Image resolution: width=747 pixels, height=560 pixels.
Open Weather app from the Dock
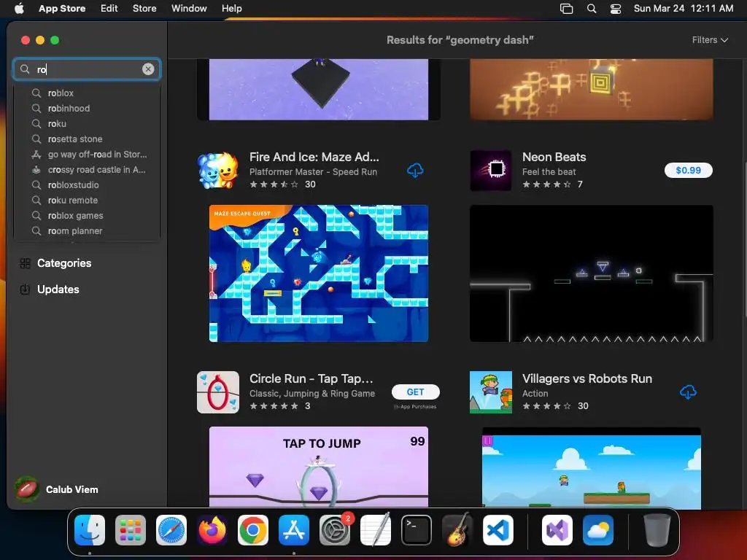[598, 530]
